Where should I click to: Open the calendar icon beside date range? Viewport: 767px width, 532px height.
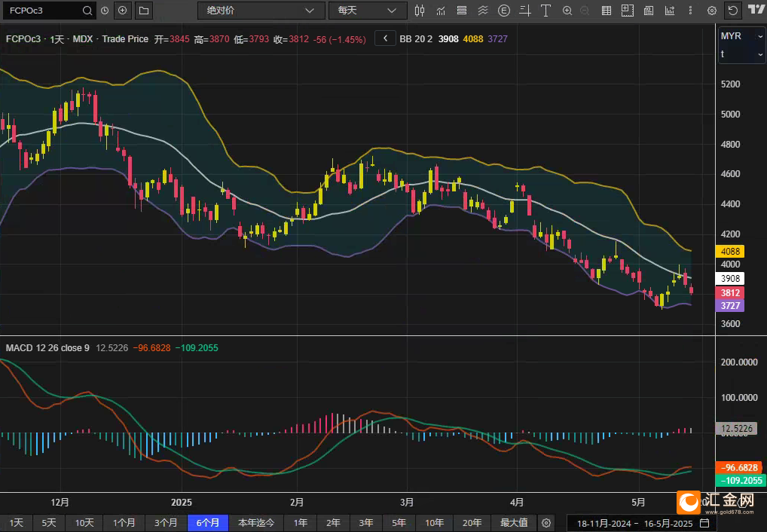pos(704,523)
